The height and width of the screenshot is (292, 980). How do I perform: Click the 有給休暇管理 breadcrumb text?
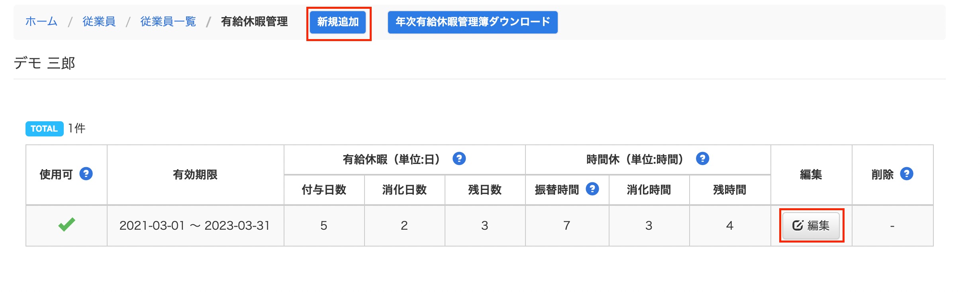[x=254, y=22]
